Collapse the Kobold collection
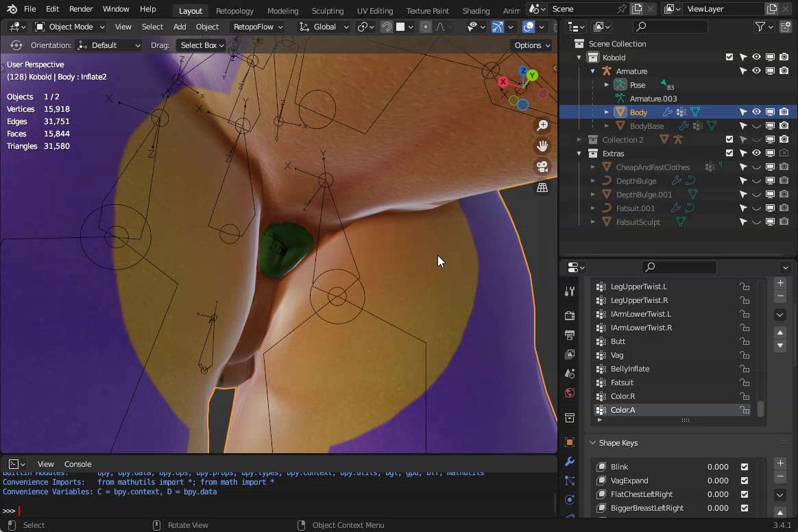The image size is (798, 532). click(579, 58)
